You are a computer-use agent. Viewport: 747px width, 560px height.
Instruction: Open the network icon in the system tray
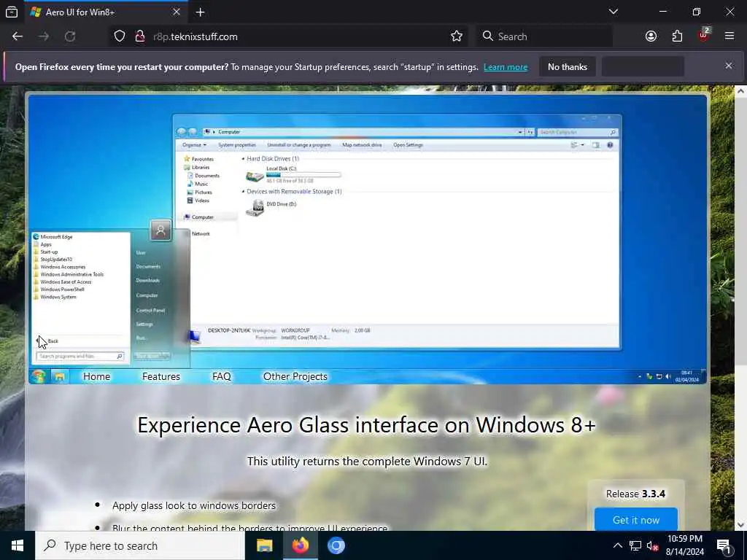(635, 545)
